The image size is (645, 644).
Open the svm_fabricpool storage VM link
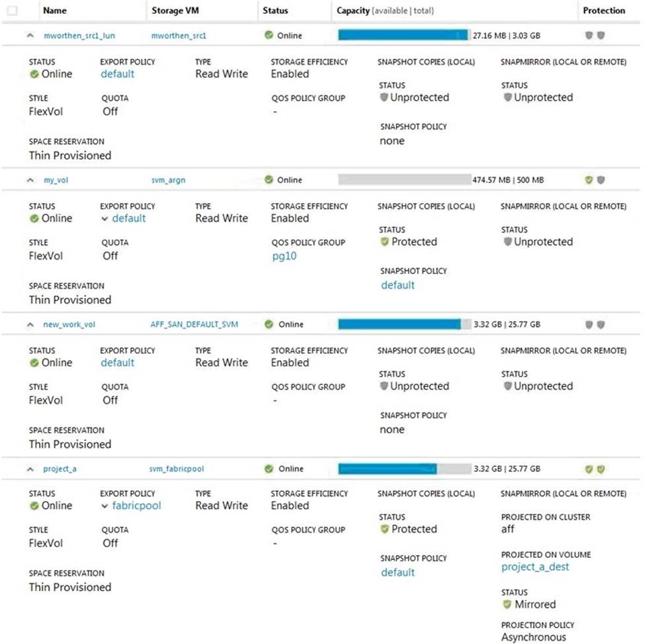point(177,469)
